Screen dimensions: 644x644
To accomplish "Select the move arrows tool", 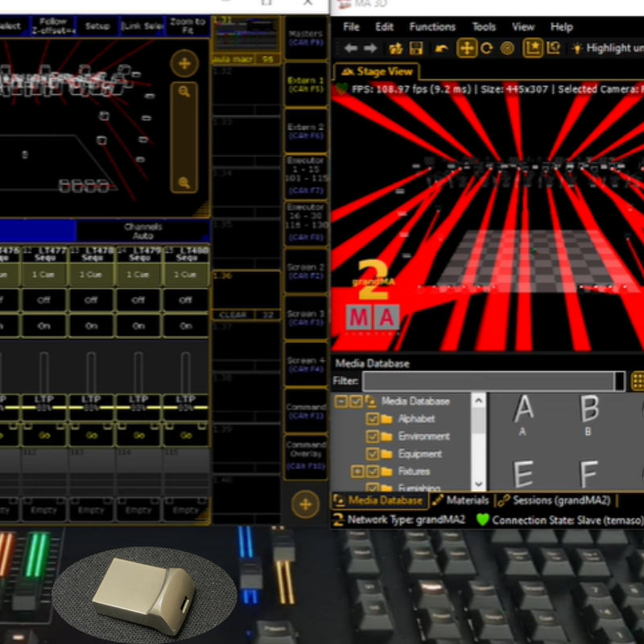I will pos(467,48).
